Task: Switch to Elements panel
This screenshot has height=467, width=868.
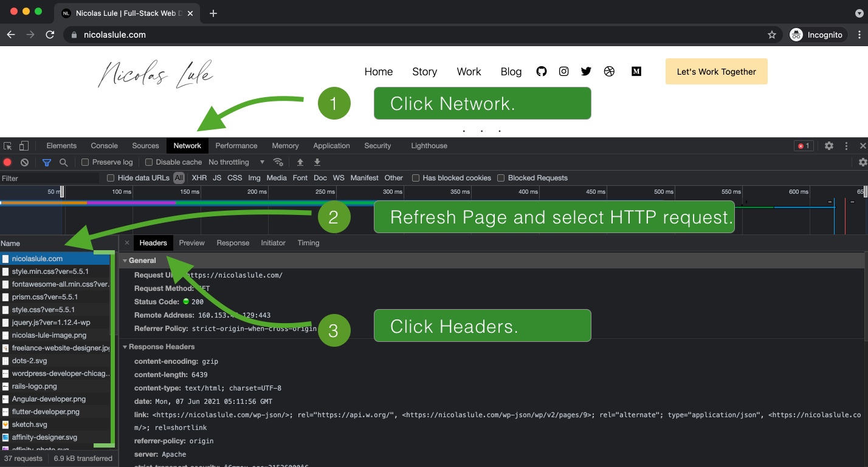Action: [x=61, y=146]
